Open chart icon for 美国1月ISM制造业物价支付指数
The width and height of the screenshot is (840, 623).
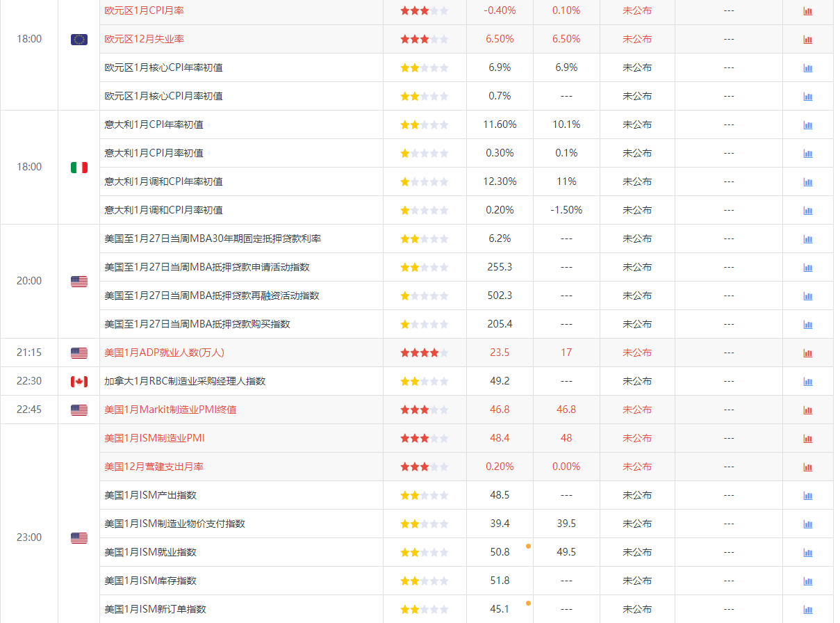point(807,524)
